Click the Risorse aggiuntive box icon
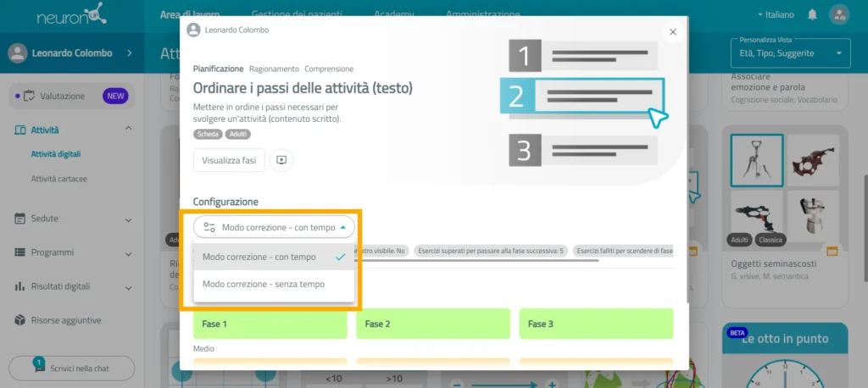Image resolution: width=868 pixels, height=388 pixels. click(x=20, y=320)
